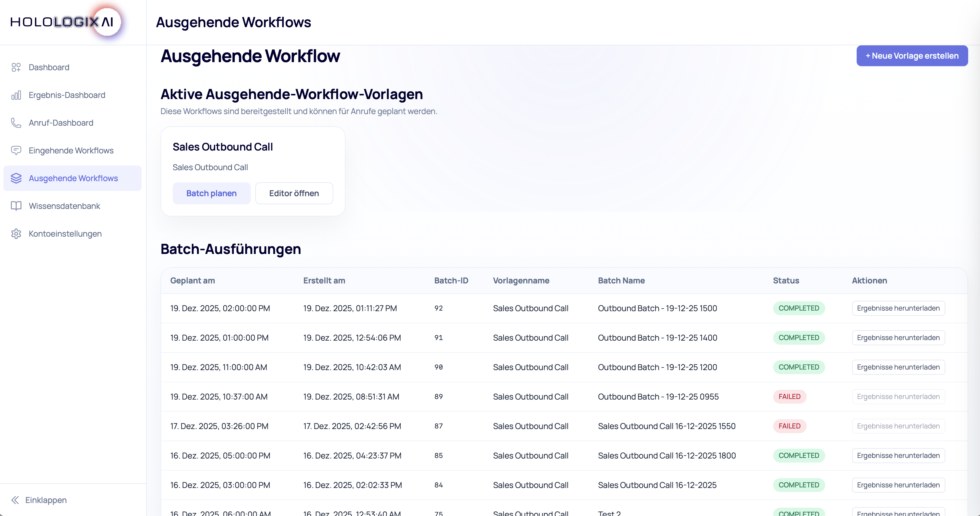Click Geplant am column header

(192, 281)
